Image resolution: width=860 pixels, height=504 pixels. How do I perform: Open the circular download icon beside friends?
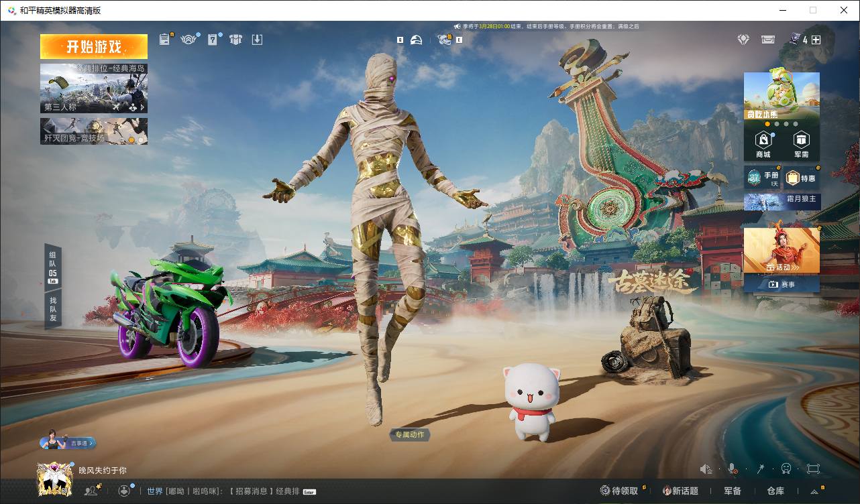point(125,491)
